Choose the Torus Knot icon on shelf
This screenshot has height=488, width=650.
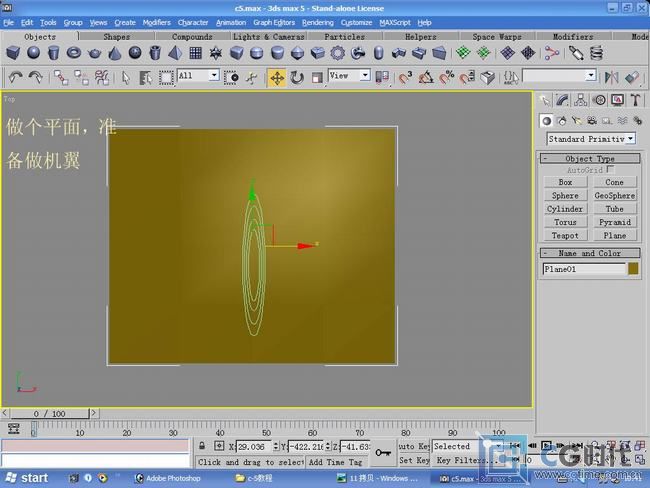[358, 53]
